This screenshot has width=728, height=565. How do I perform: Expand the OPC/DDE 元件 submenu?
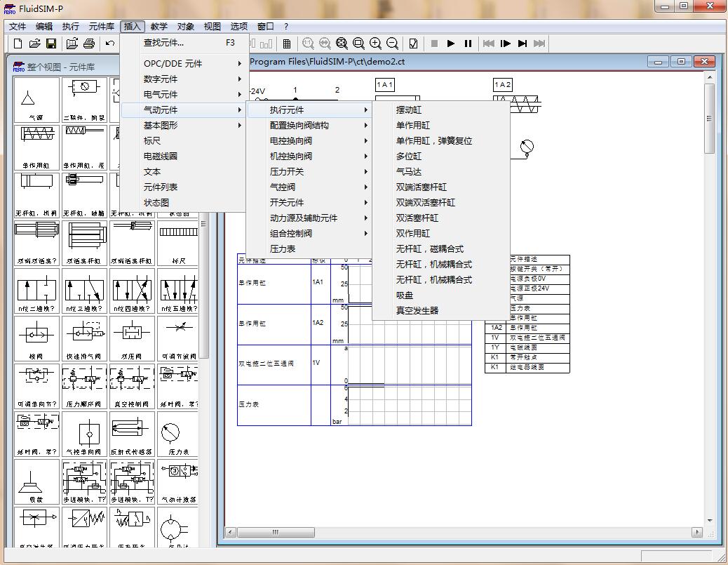click(x=183, y=64)
